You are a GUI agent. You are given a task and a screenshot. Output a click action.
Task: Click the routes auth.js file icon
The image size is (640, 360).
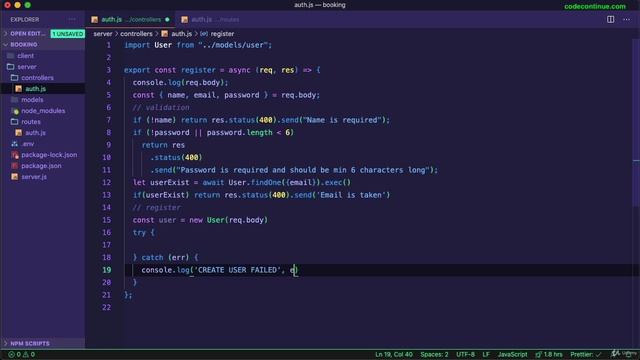click(18, 133)
